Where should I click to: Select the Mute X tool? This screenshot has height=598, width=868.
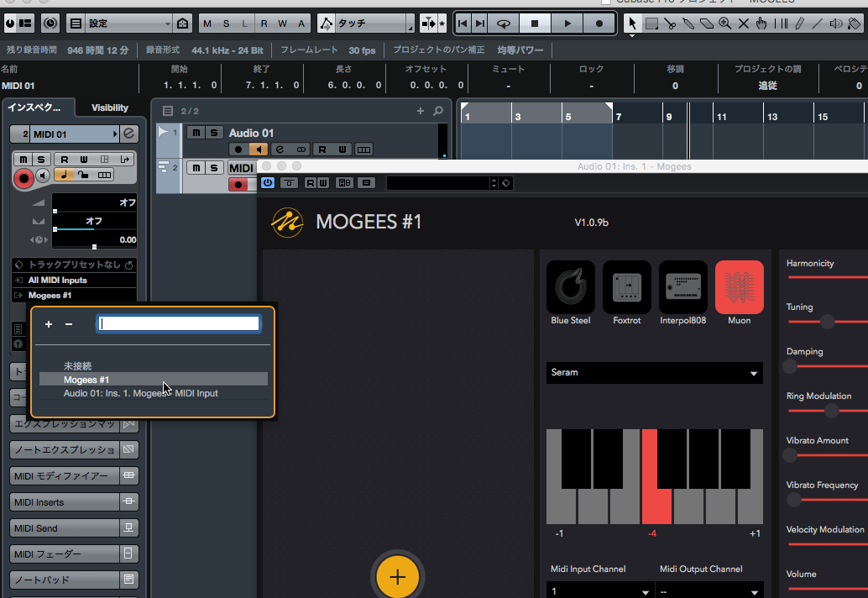click(744, 24)
